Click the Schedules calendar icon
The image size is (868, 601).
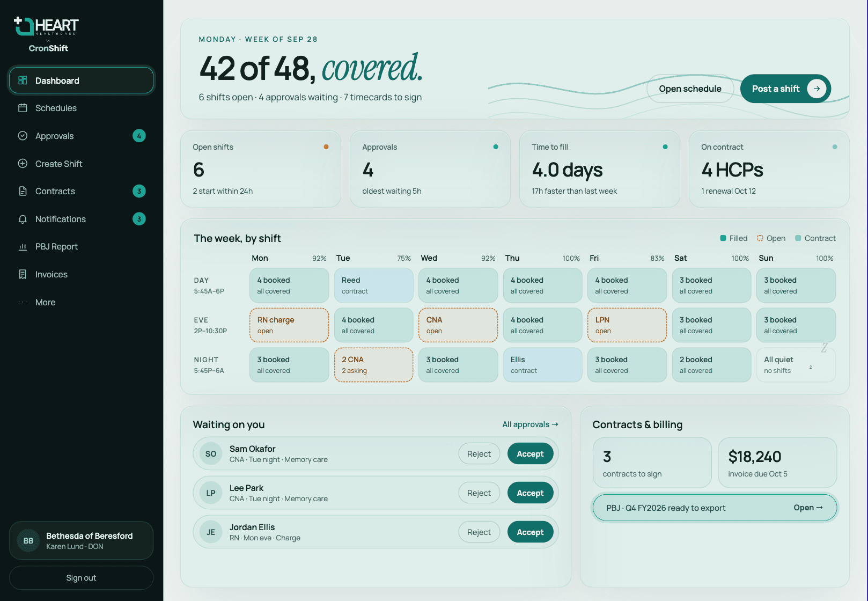click(x=23, y=108)
